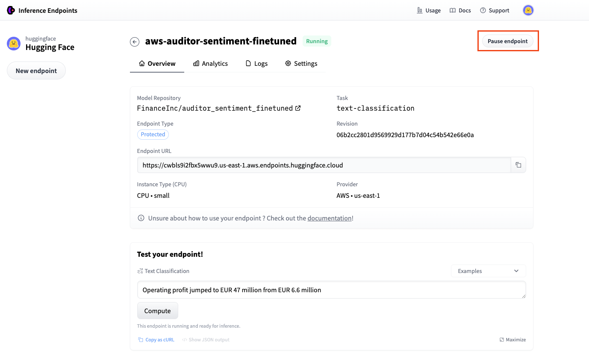The image size is (589, 364).
Task: Click the info icon beside Unsure about endpoint
Action: (x=141, y=218)
